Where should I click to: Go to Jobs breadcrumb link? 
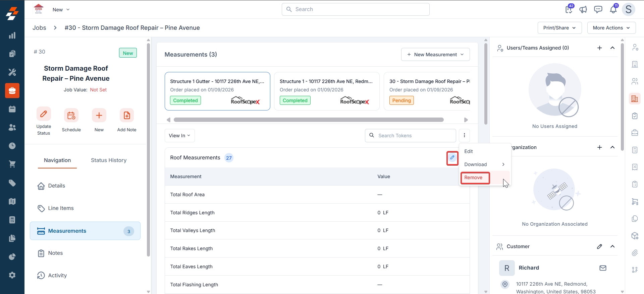[x=39, y=28]
